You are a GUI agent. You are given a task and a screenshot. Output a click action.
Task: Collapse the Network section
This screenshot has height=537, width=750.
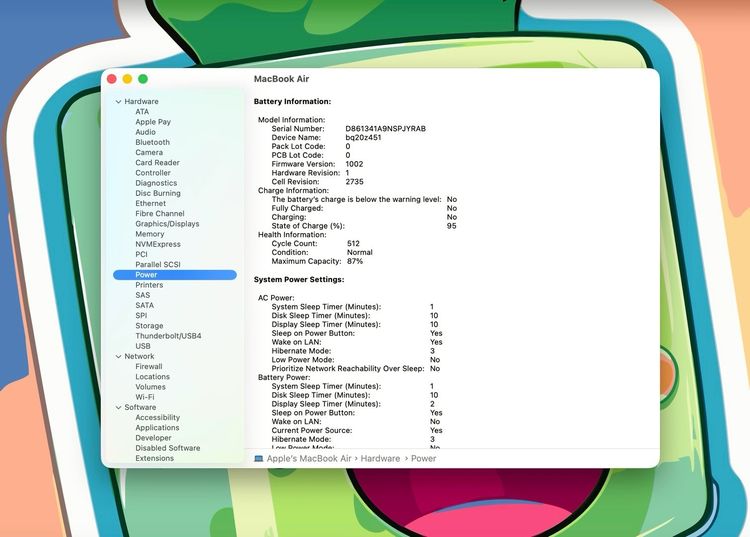118,356
